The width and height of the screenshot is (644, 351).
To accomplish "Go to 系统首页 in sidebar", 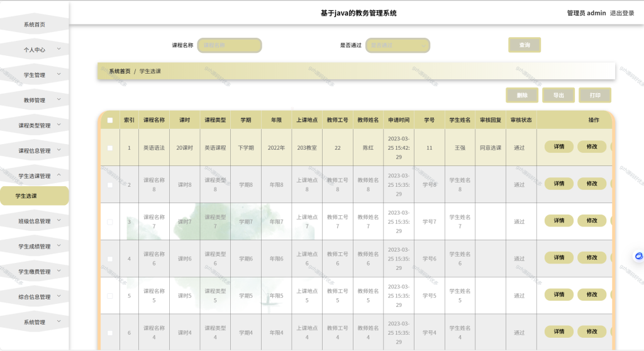I will tap(35, 25).
